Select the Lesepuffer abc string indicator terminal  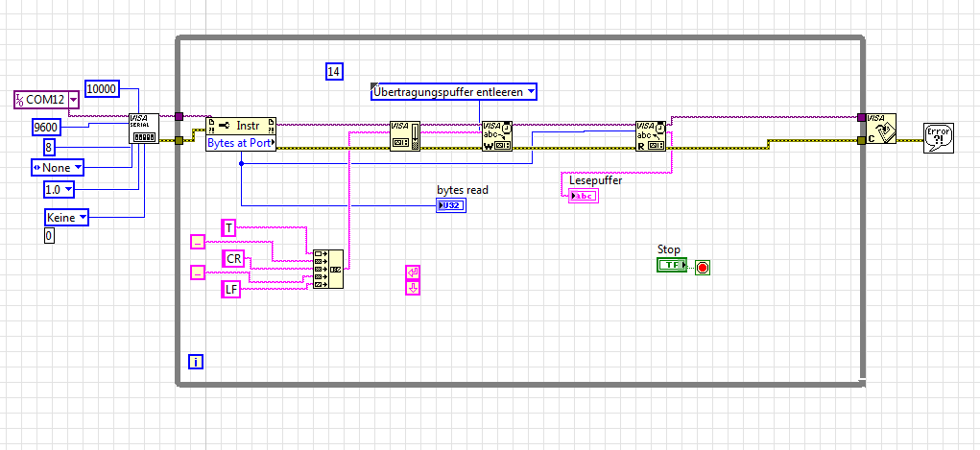pos(584,197)
